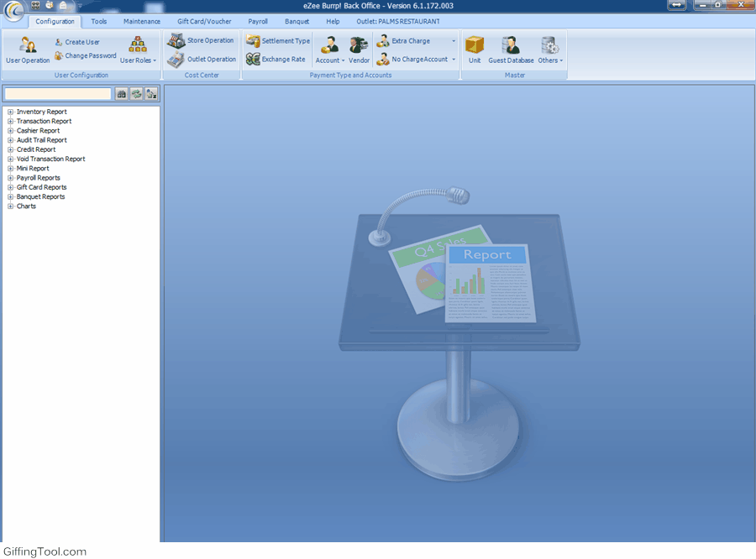This screenshot has height=559, width=756.
Task: Launch Store Operation from Cost Center
Action: point(201,40)
